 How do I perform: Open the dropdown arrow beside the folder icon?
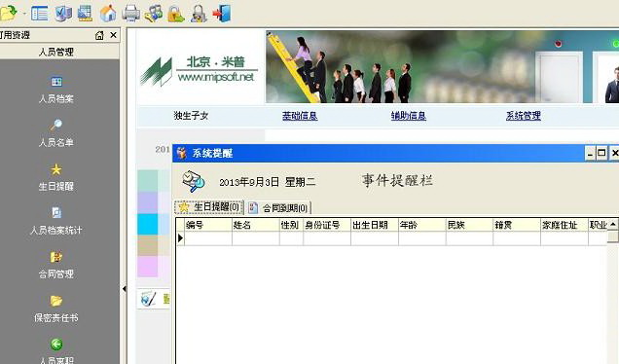click(x=24, y=14)
